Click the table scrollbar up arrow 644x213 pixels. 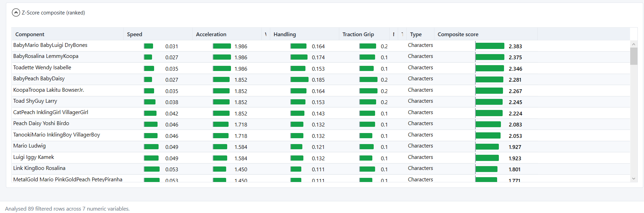pyautogui.click(x=634, y=44)
